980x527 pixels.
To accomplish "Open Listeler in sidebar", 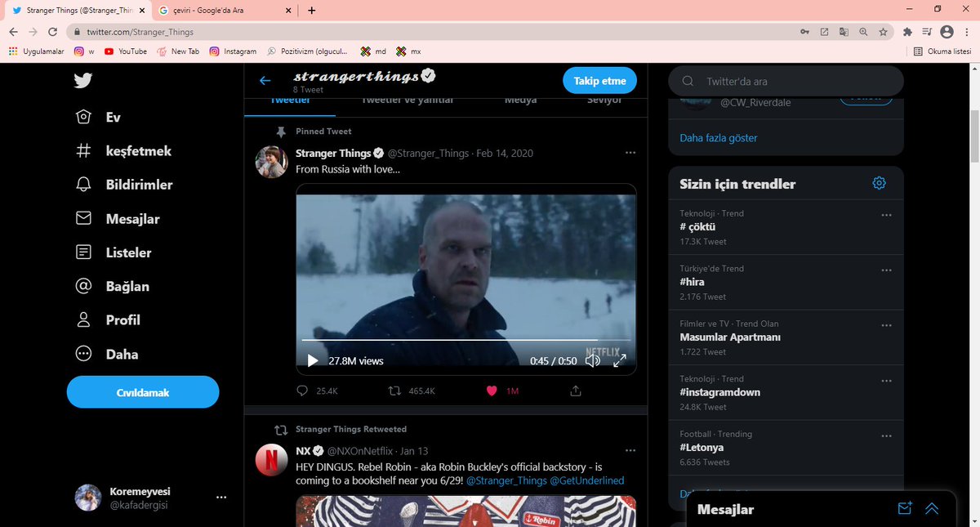I will point(114,252).
